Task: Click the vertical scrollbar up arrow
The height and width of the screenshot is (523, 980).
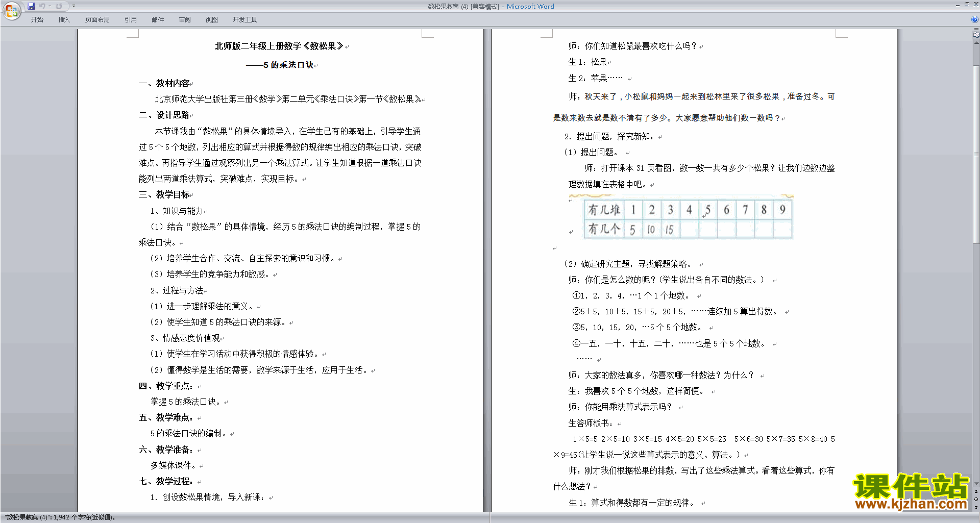Action: [976, 43]
